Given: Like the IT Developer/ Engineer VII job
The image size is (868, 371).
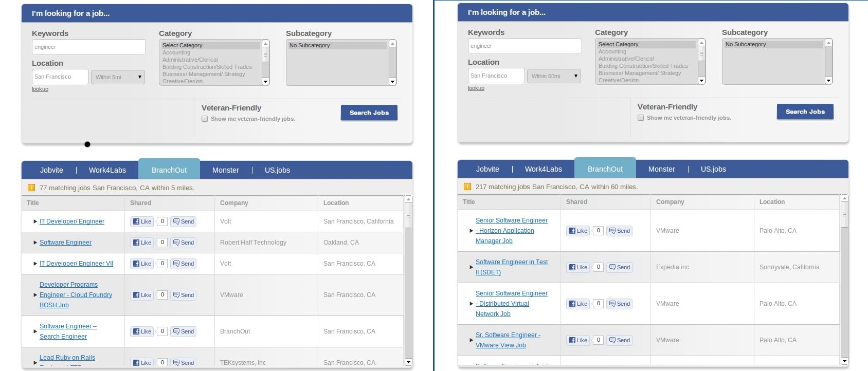Looking at the screenshot, I should (142, 264).
